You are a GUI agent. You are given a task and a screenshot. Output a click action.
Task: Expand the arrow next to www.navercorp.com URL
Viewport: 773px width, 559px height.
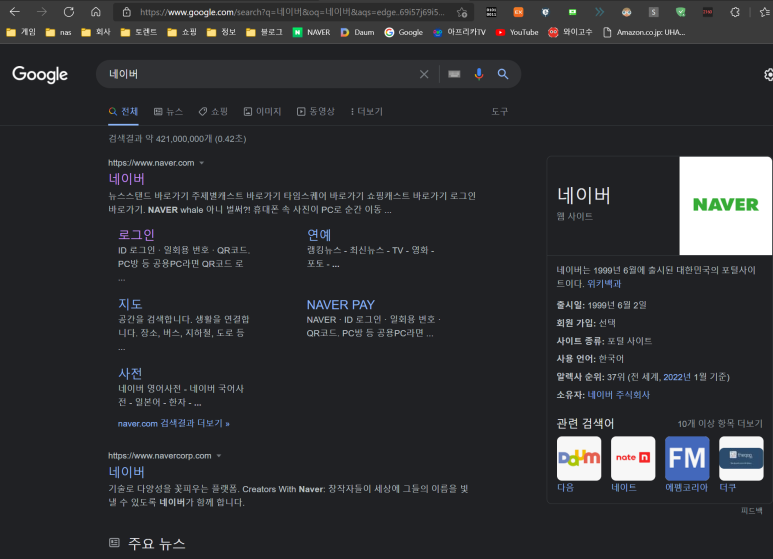click(219, 455)
